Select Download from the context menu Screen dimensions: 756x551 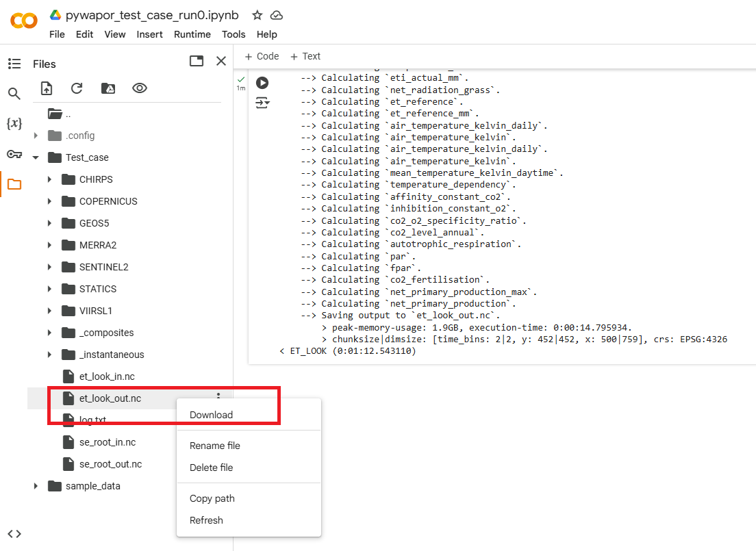click(211, 415)
